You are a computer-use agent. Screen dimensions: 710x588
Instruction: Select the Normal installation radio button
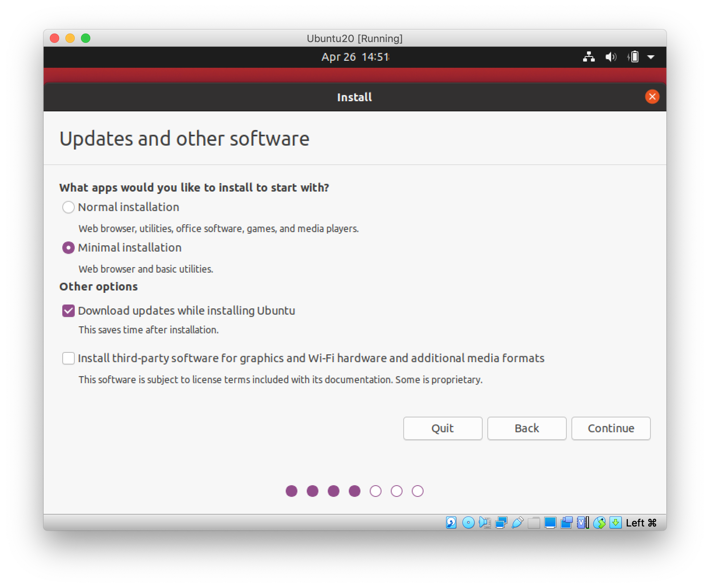coord(68,207)
